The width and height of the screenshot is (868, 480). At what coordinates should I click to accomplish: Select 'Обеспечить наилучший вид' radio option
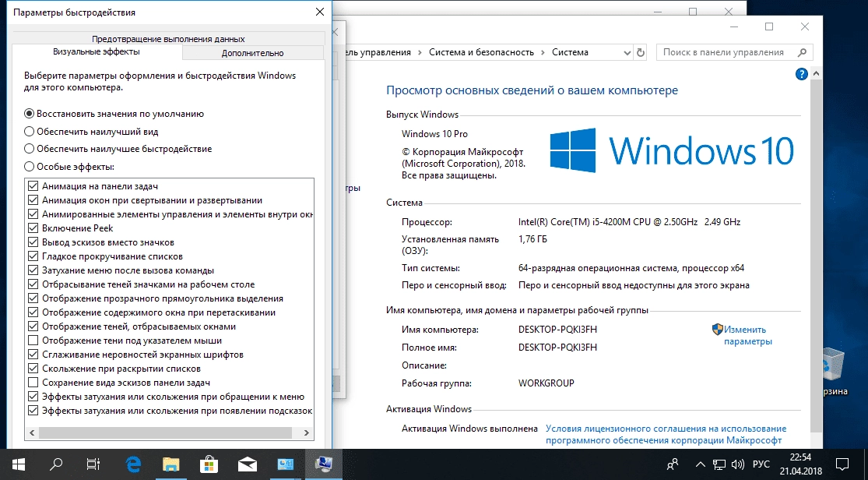click(30, 132)
